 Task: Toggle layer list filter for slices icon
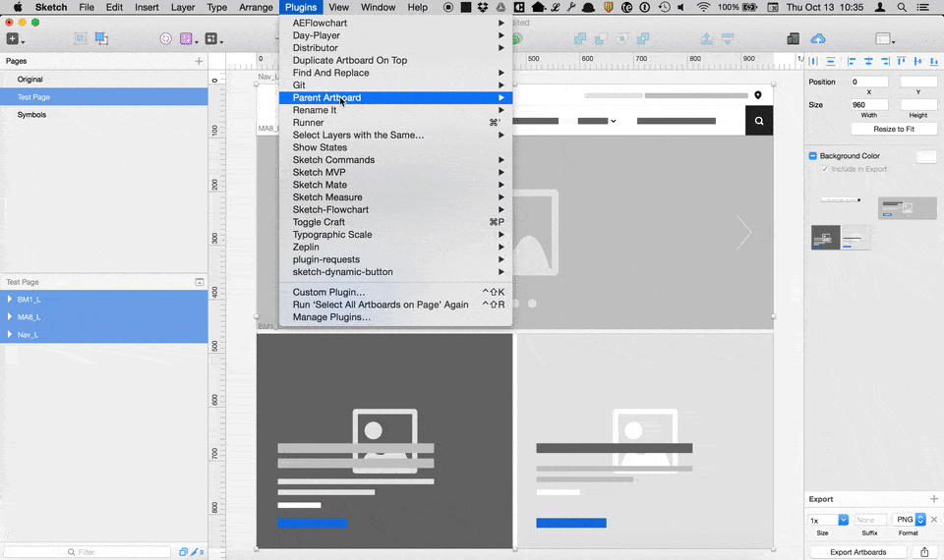click(x=195, y=551)
